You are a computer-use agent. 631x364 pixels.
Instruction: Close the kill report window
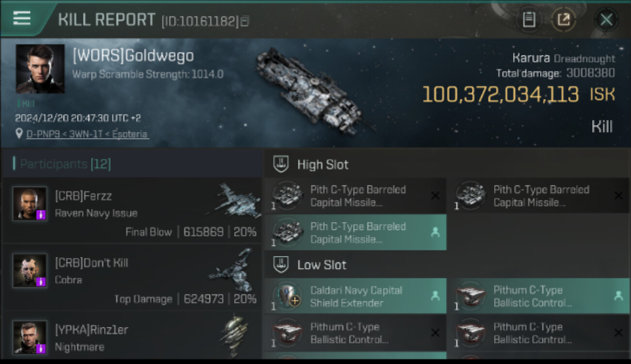tap(606, 20)
